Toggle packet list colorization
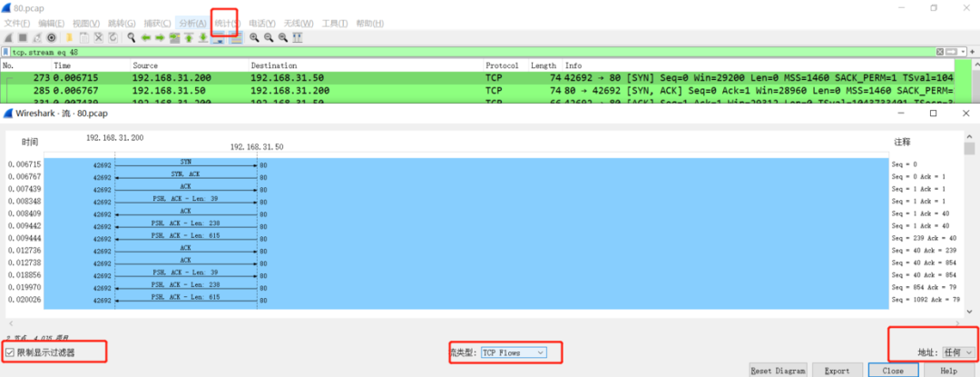The width and height of the screenshot is (980, 377). coord(236,37)
